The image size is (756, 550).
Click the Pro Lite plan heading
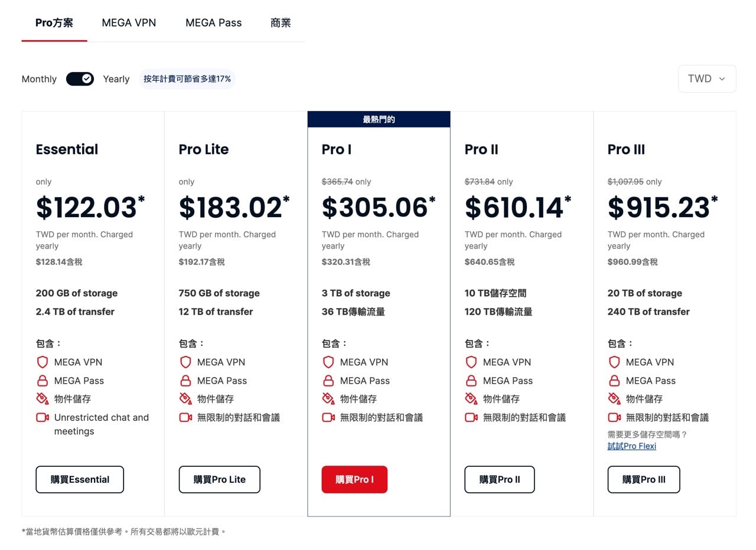(203, 149)
